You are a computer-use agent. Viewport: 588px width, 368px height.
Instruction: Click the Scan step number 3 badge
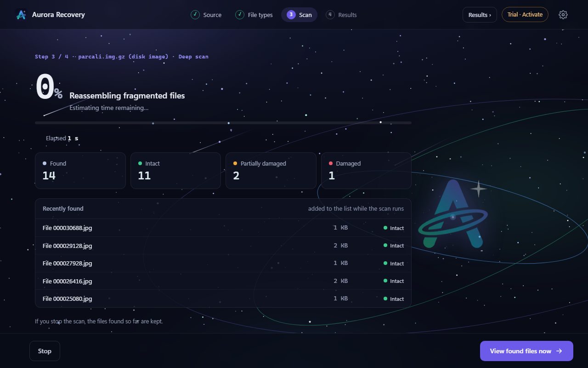(291, 15)
